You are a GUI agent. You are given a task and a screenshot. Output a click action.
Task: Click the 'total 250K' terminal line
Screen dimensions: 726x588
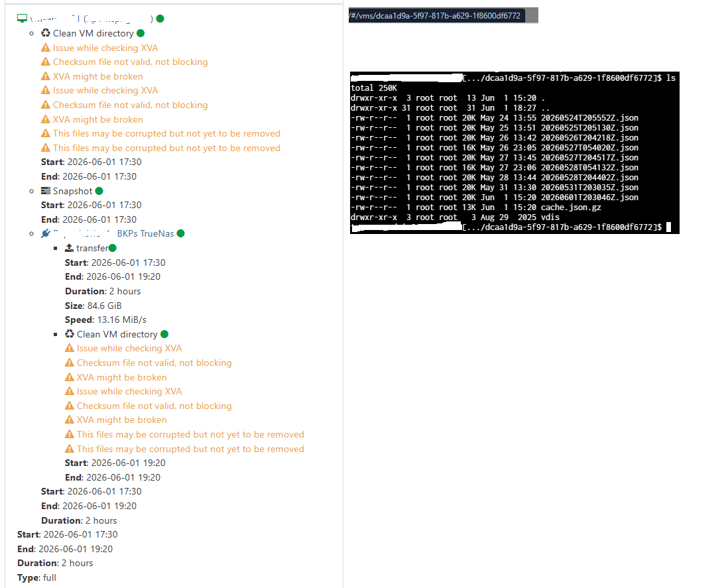[x=374, y=88]
